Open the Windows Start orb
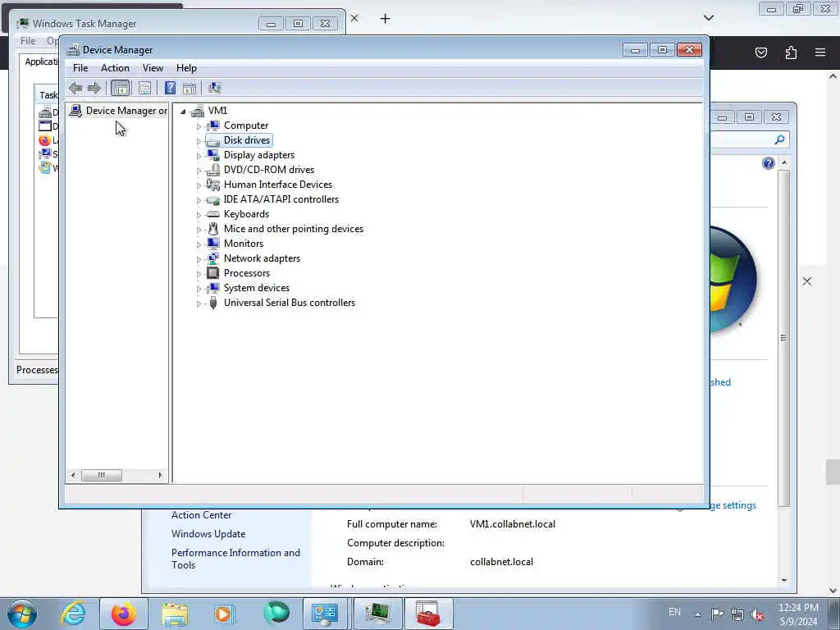The height and width of the screenshot is (630, 840). (x=22, y=614)
